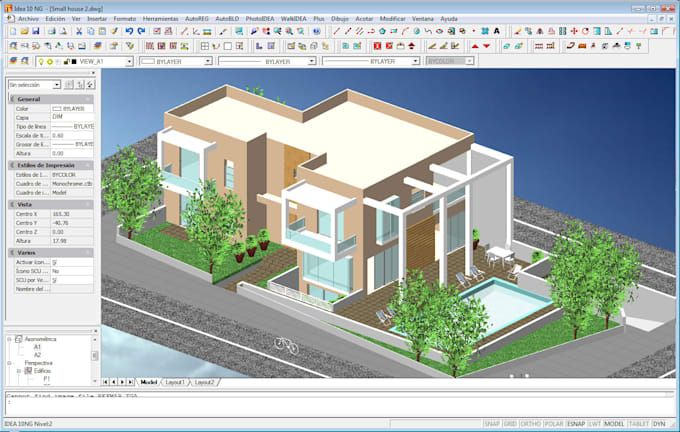Viewport: 680px width, 432px height.
Task: Select the Ellipse draw tool
Action: tap(439, 31)
